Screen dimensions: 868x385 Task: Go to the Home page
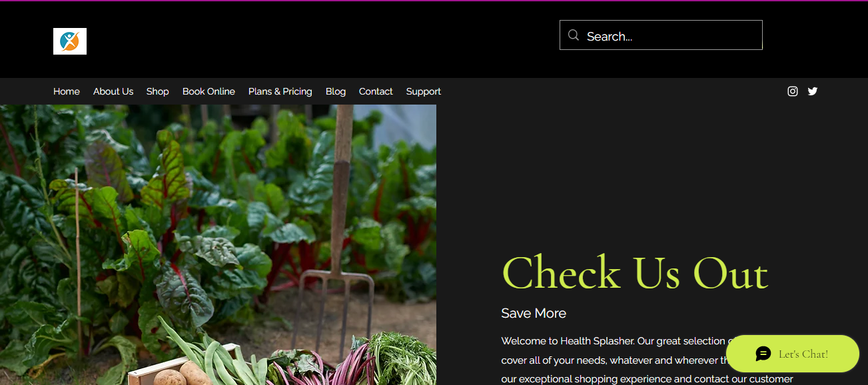[67, 91]
